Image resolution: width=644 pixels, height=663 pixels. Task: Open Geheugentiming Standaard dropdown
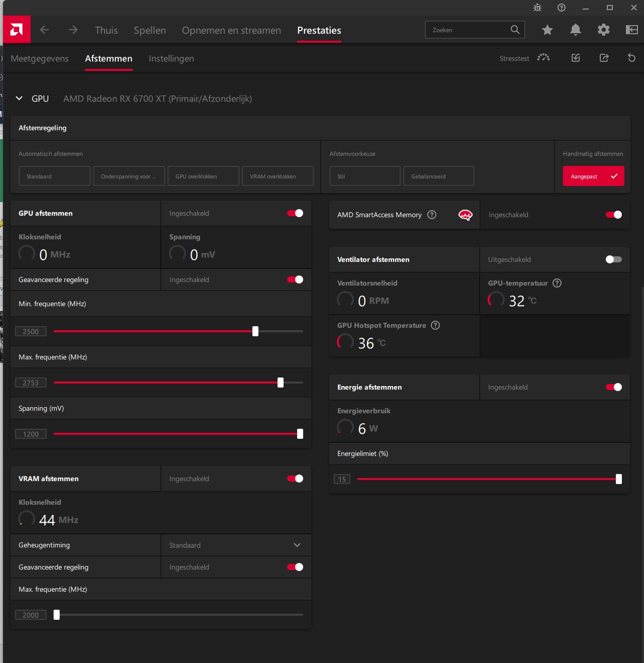coord(236,545)
